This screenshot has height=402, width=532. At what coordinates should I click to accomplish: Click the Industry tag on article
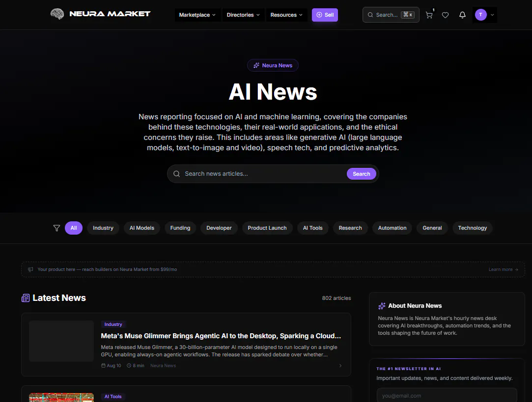(x=113, y=324)
